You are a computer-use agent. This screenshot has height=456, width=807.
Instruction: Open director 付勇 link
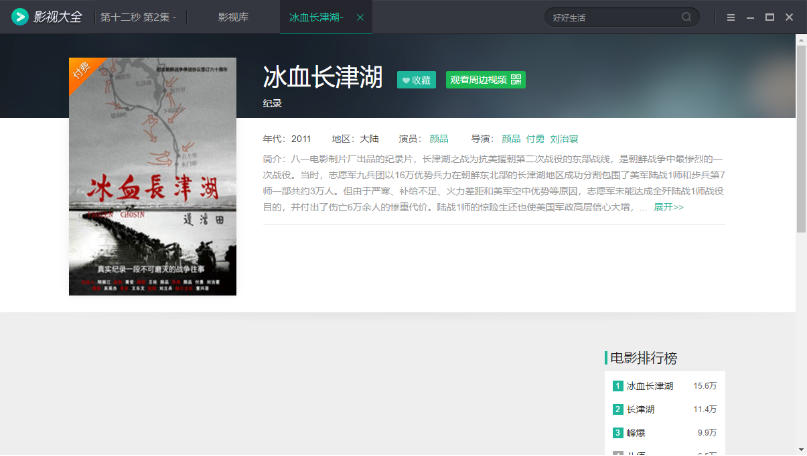(x=535, y=139)
